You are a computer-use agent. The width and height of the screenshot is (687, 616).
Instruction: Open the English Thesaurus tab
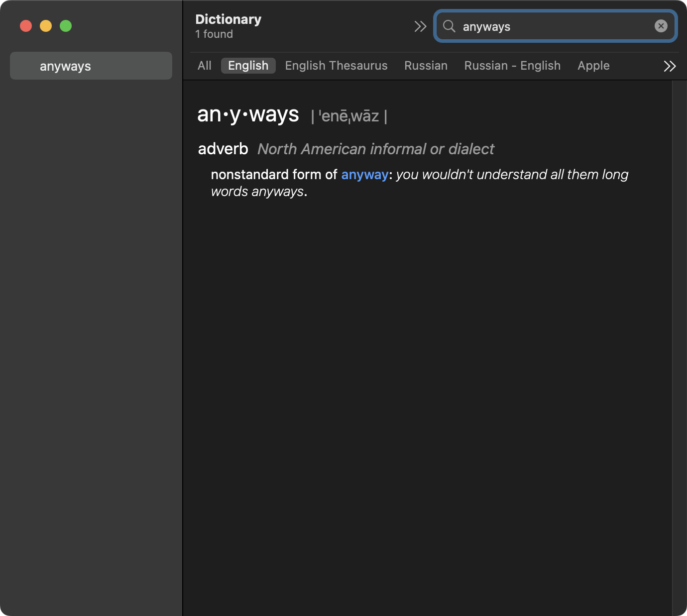click(336, 66)
